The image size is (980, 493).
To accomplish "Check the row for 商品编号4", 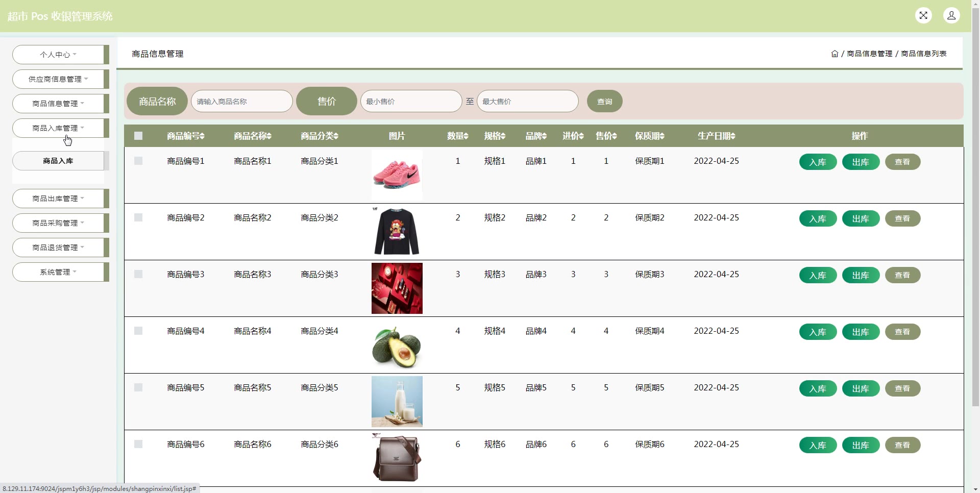I will (138, 331).
